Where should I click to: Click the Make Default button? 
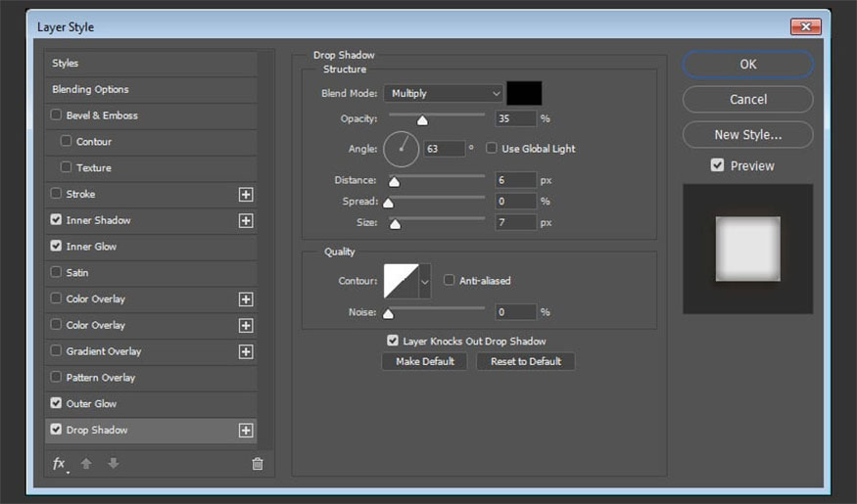pyautogui.click(x=424, y=361)
